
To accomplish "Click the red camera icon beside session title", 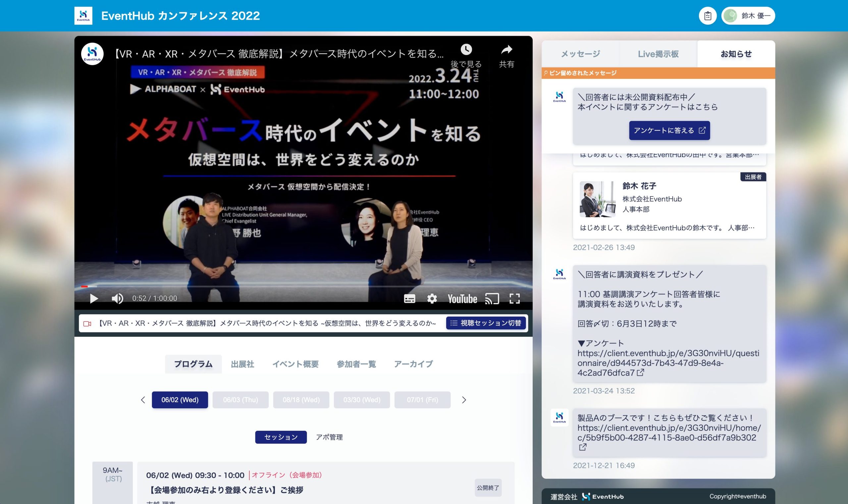I will 87,323.
